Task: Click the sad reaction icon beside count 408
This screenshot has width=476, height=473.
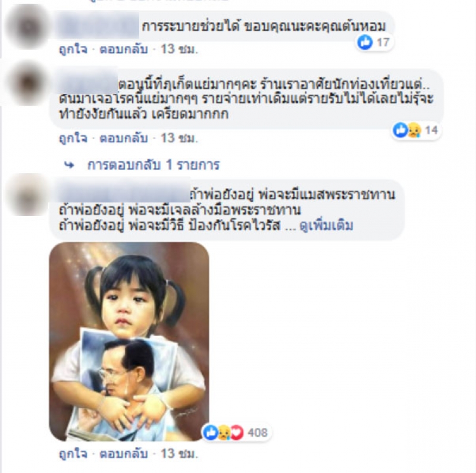Action: [x=224, y=433]
